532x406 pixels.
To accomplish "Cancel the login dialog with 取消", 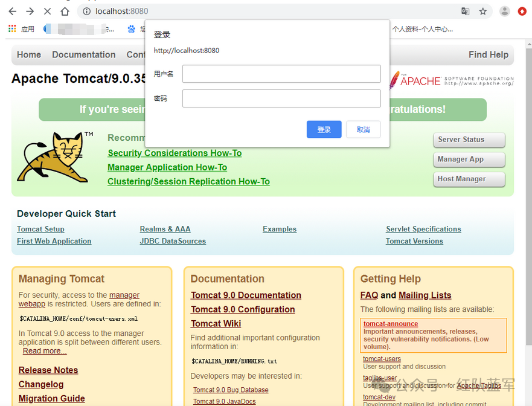I will coord(364,129).
